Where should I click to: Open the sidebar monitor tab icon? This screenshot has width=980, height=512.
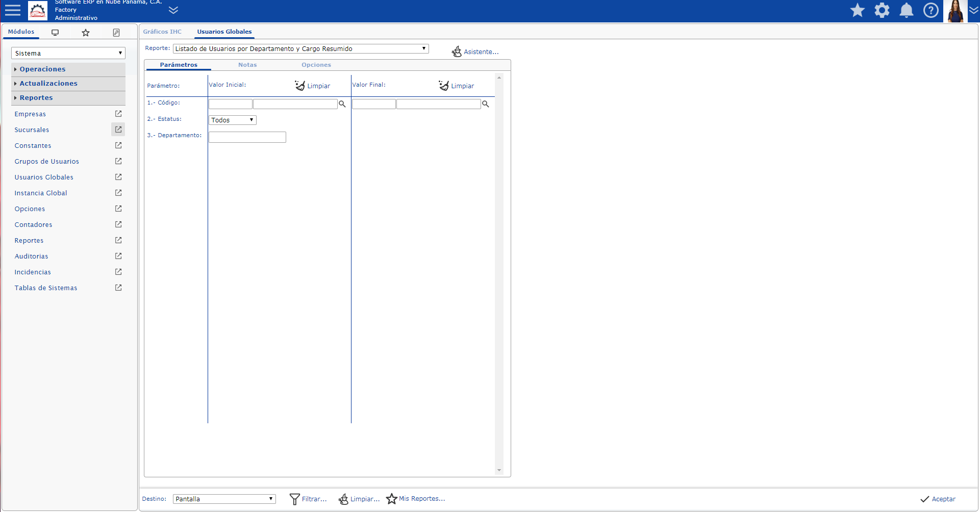point(55,33)
